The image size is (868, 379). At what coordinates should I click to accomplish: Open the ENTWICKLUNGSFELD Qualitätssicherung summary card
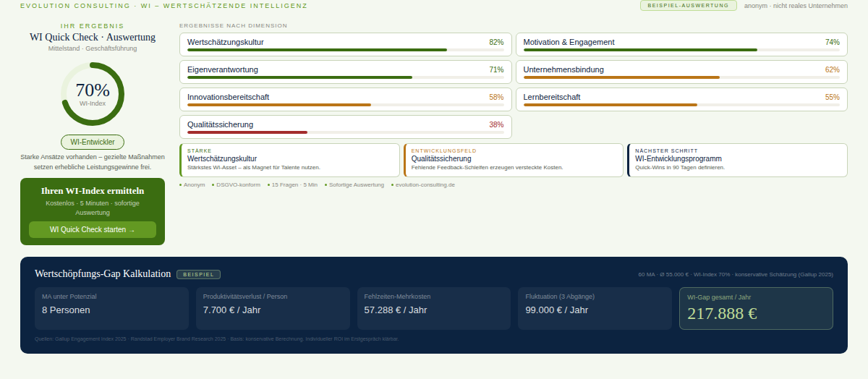click(514, 160)
